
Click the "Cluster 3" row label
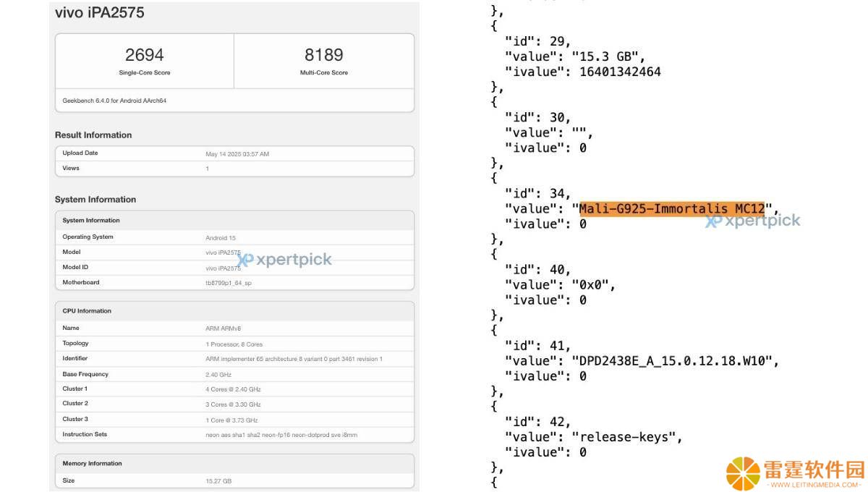point(75,420)
